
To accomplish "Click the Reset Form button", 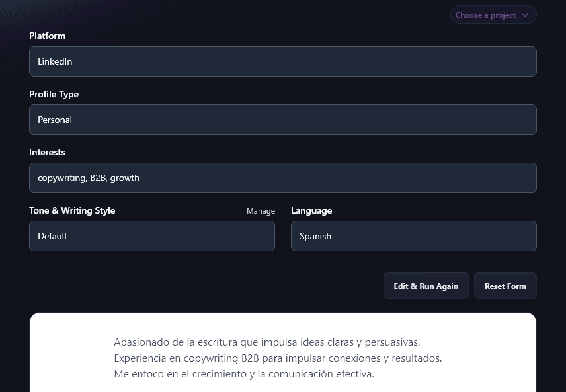I will click(x=505, y=286).
